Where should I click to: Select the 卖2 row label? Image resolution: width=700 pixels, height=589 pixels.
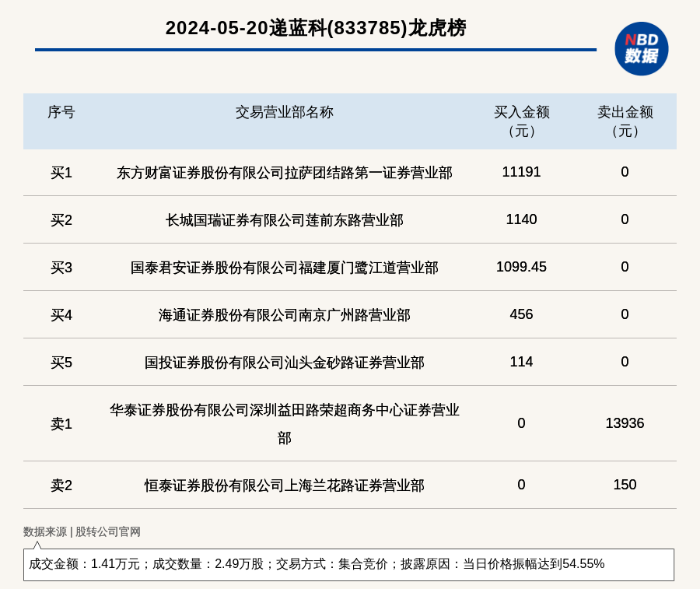(x=61, y=485)
